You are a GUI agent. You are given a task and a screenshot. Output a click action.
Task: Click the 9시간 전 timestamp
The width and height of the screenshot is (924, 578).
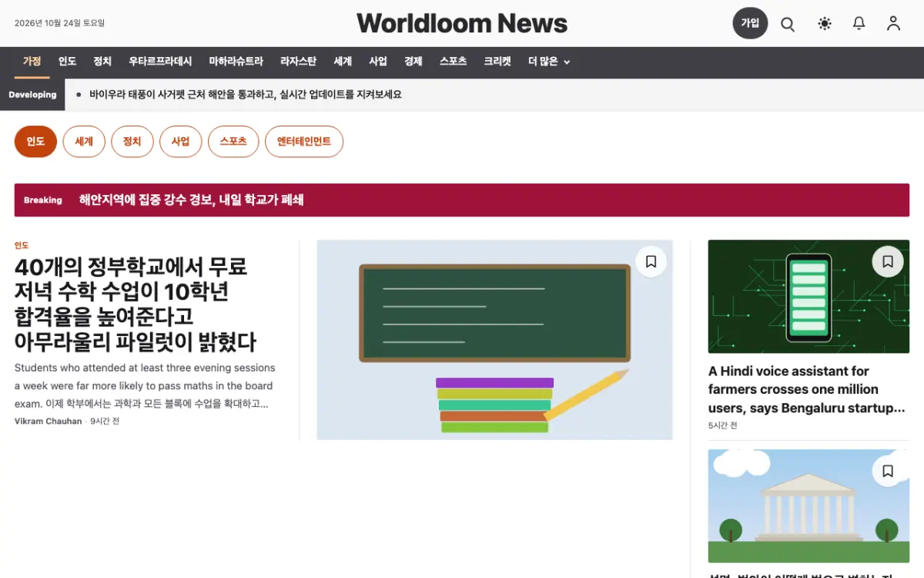click(x=105, y=422)
